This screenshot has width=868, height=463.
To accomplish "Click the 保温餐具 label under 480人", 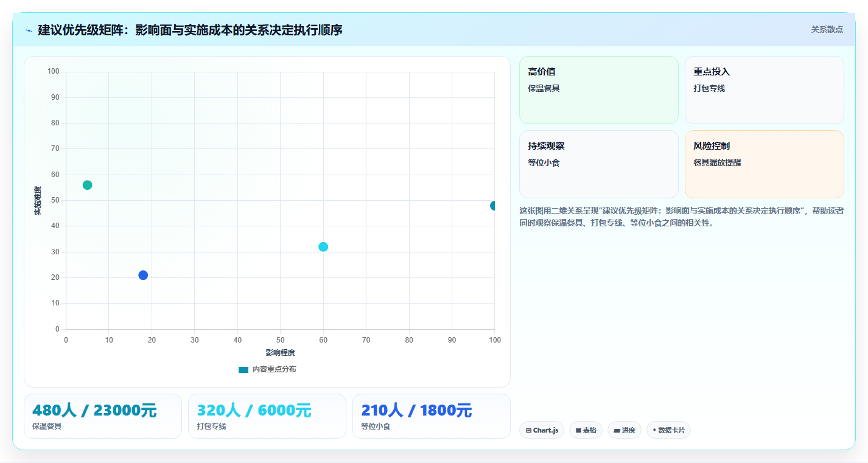I will click(47, 426).
